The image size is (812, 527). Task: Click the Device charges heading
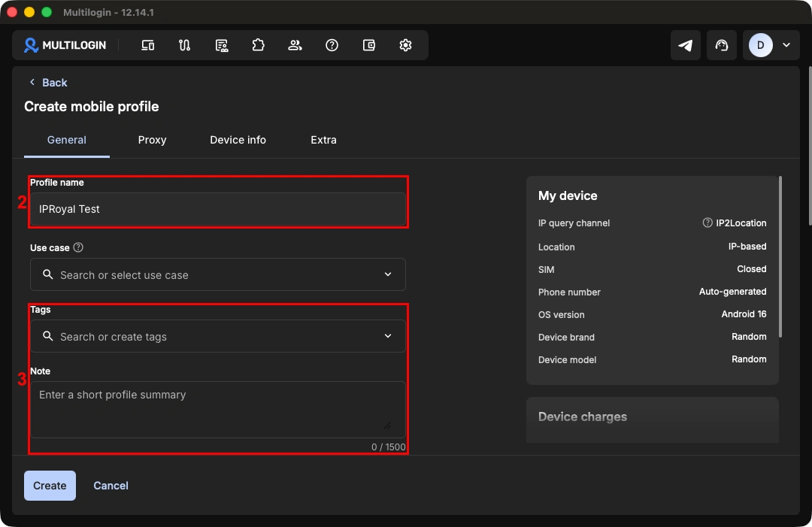tap(583, 416)
